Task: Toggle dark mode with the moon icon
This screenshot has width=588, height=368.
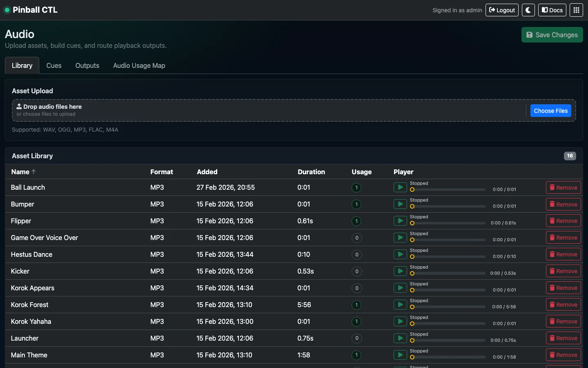Action: point(528,10)
